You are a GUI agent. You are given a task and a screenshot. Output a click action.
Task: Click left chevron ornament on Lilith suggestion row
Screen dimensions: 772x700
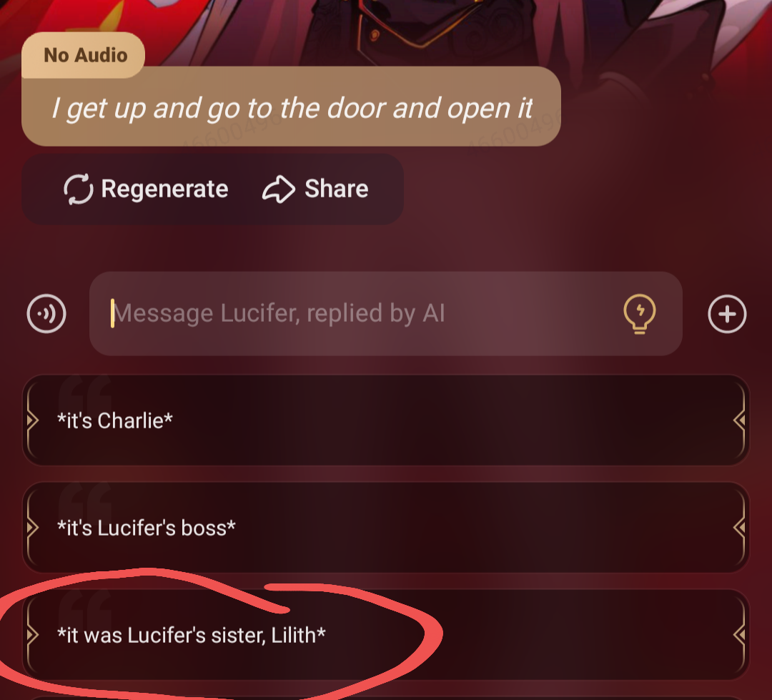pos(32,635)
